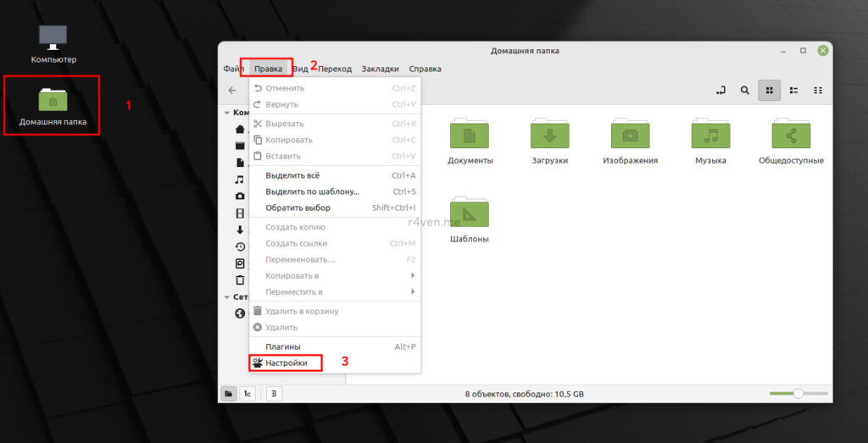Click the Home icon in sidebar
Image resolution: width=868 pixels, height=443 pixels.
240,130
